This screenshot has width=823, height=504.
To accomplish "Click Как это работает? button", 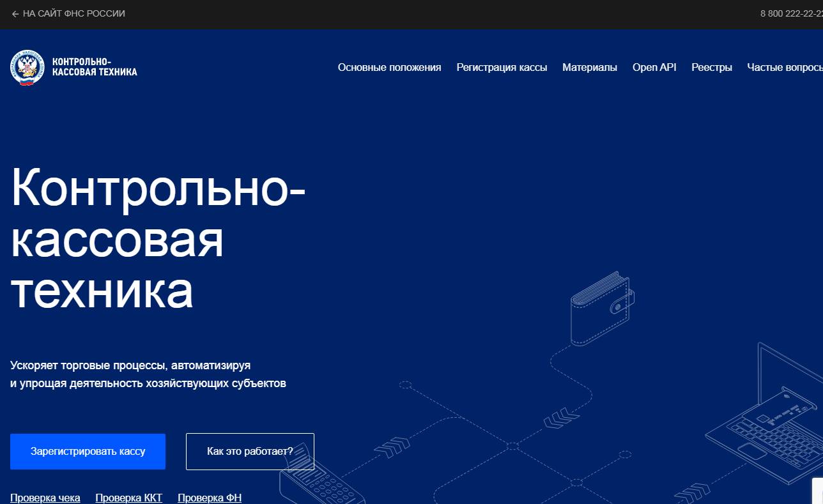I will coord(250,452).
